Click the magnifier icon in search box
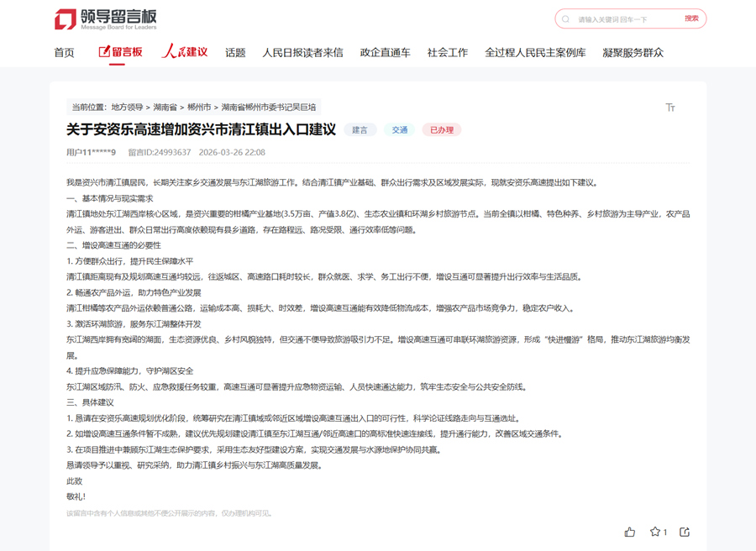 click(x=566, y=19)
